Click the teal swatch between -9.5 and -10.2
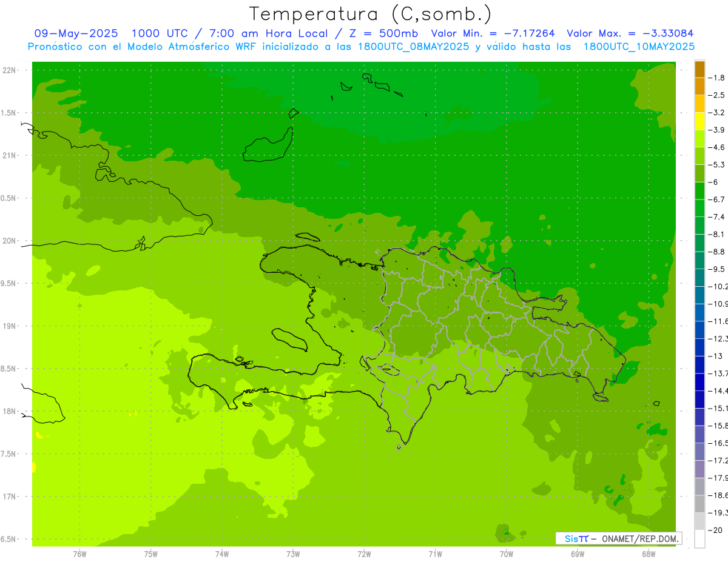 [x=699, y=278]
